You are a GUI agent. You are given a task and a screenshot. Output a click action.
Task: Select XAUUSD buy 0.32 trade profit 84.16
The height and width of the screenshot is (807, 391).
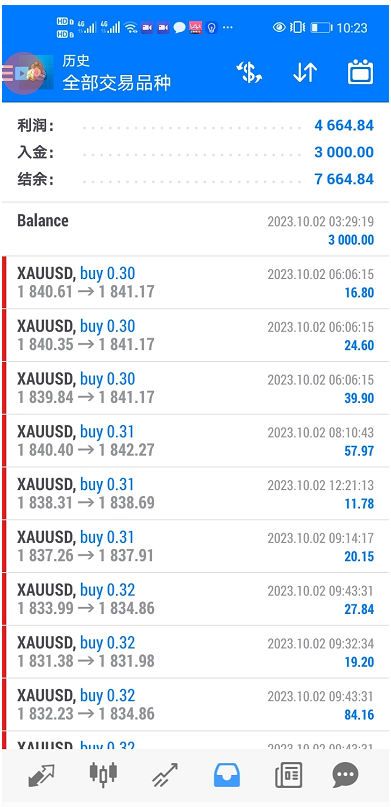[196, 705]
